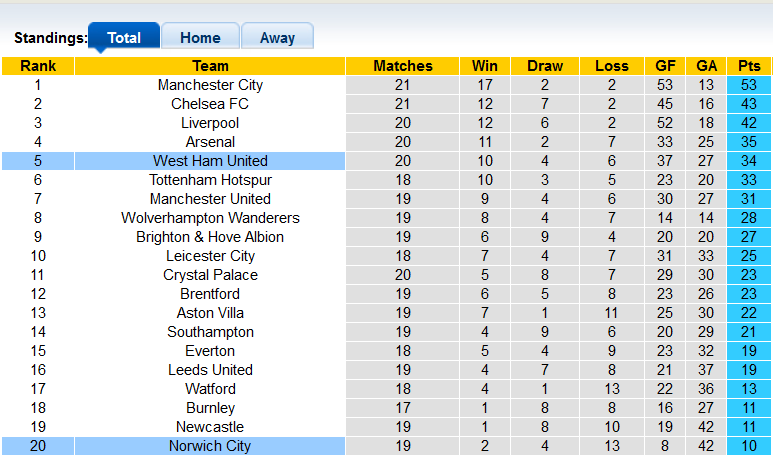Click the Team column header

click(x=210, y=66)
